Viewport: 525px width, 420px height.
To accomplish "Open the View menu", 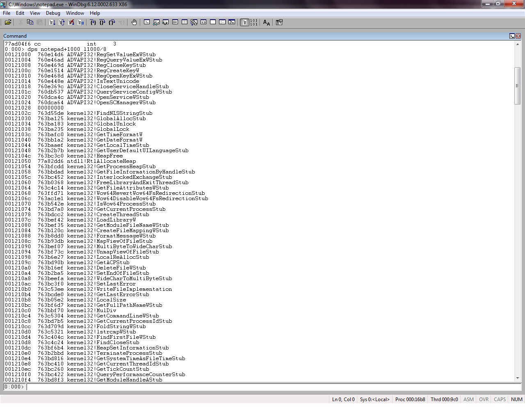I will tap(35, 13).
